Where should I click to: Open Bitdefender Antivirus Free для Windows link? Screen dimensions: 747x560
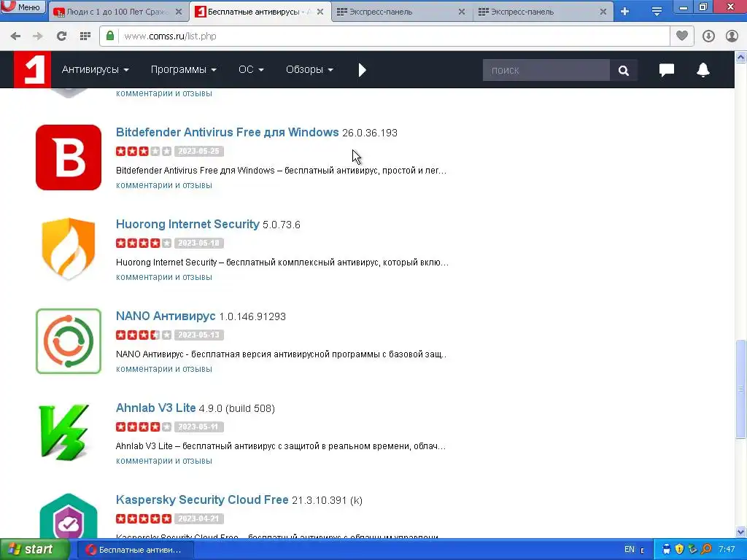click(228, 132)
